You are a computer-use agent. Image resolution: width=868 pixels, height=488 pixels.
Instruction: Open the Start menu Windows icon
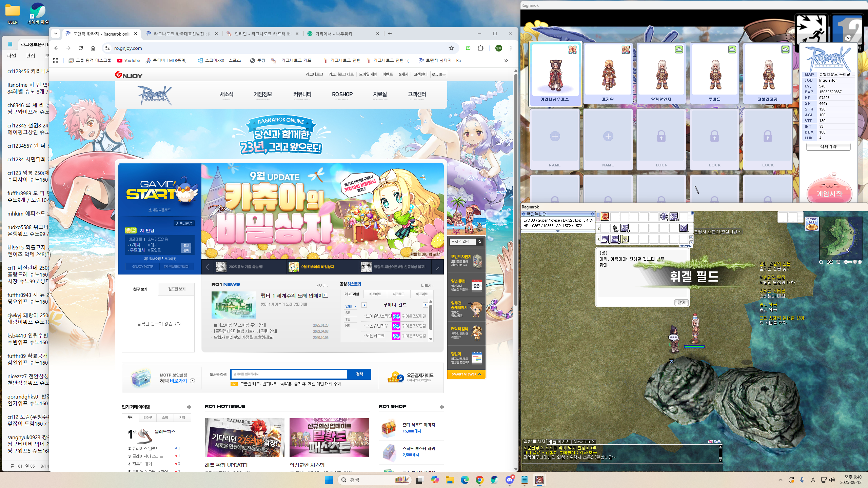(x=329, y=480)
